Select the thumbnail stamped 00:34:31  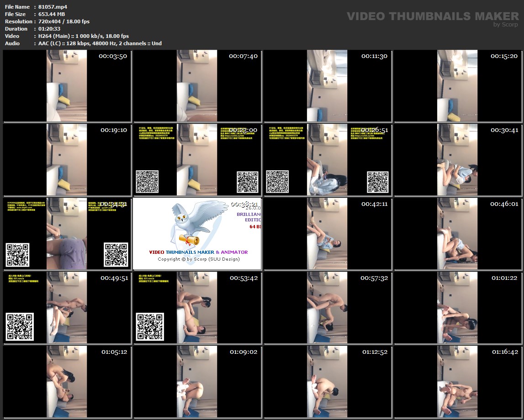[x=67, y=234]
